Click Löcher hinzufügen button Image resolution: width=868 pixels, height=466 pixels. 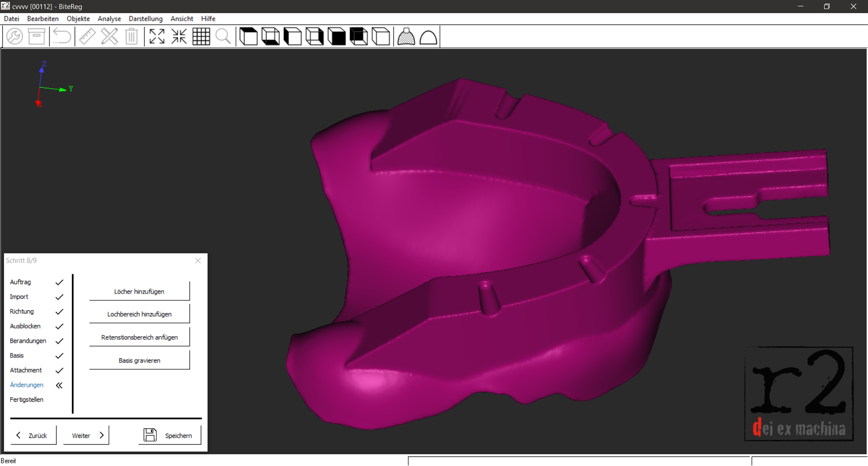click(x=139, y=291)
